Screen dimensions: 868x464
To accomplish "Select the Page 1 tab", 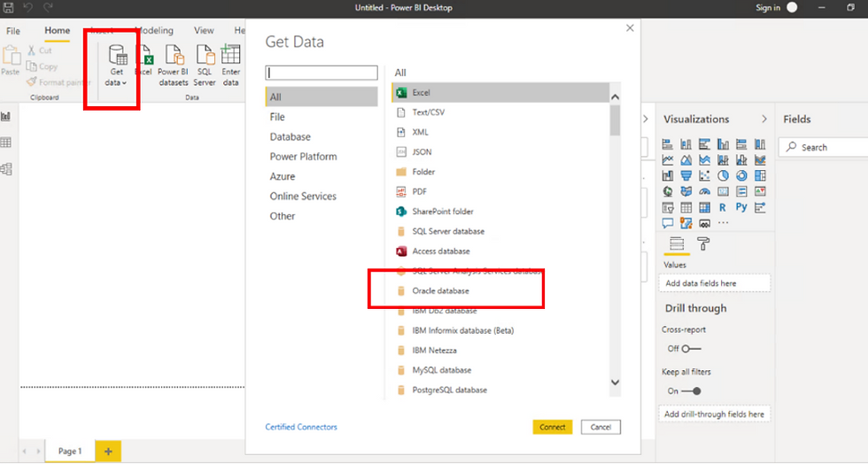I will pos(70,452).
